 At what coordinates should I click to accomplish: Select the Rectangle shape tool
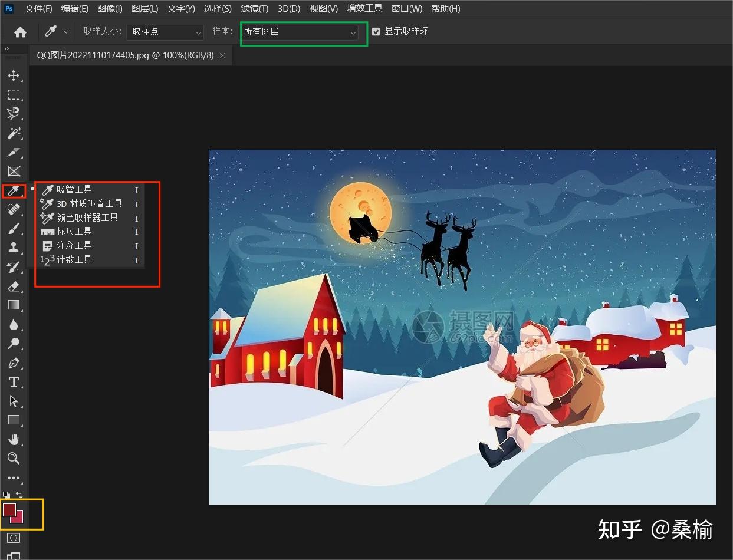tap(14, 420)
